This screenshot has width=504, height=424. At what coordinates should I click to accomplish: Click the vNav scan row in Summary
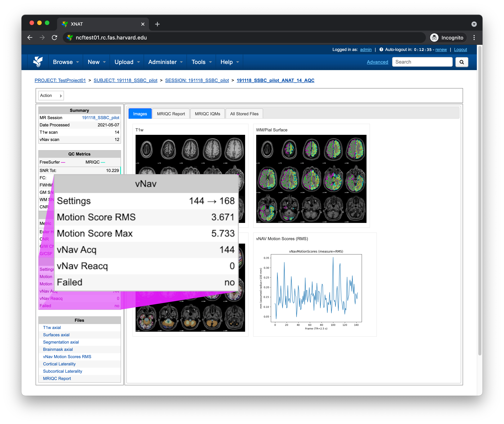pos(79,139)
